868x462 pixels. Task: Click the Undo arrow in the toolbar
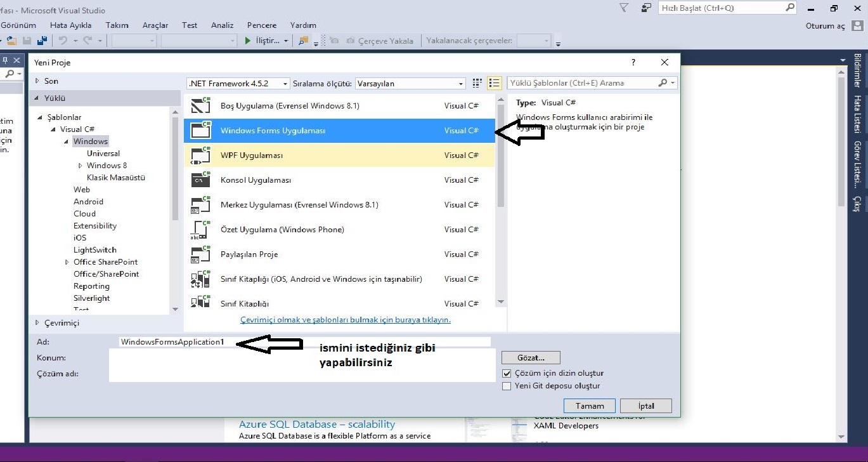[x=63, y=41]
